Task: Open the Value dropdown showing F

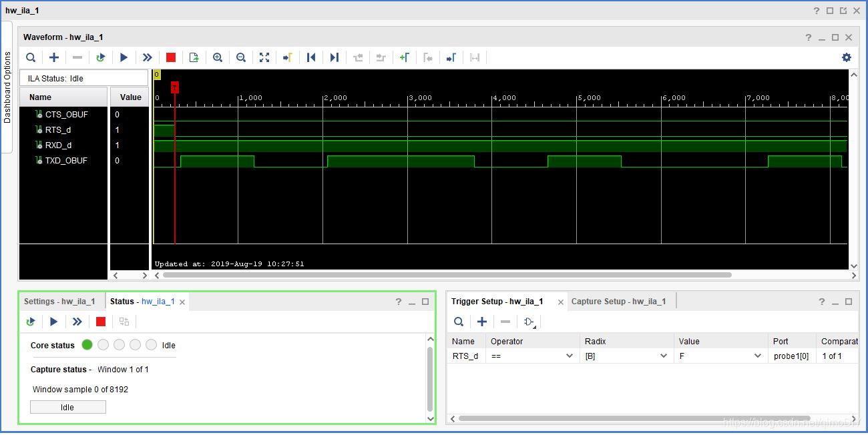Action: (x=720, y=356)
